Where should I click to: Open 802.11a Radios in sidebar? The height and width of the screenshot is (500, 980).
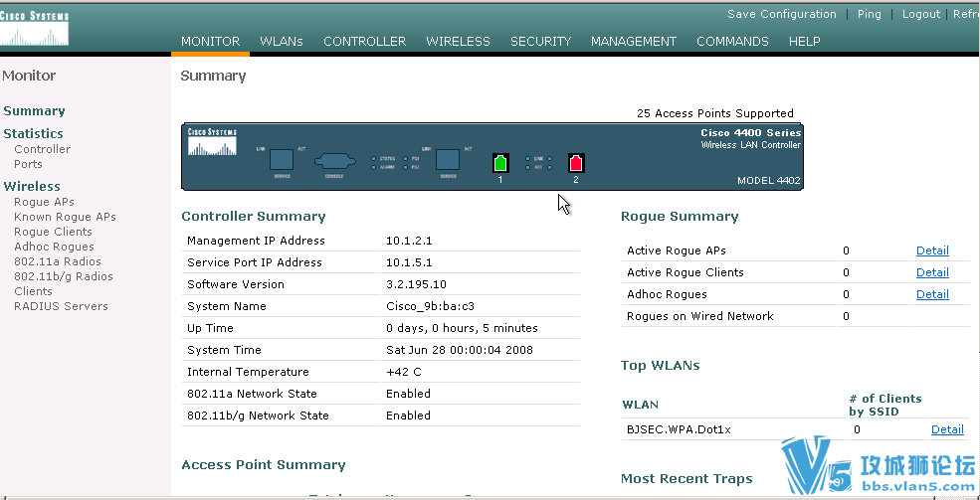click(x=58, y=261)
